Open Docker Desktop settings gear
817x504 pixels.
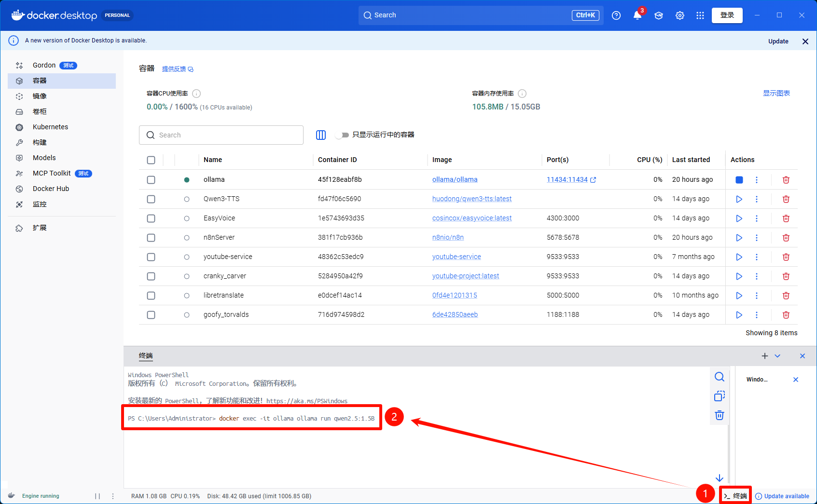[x=680, y=15]
